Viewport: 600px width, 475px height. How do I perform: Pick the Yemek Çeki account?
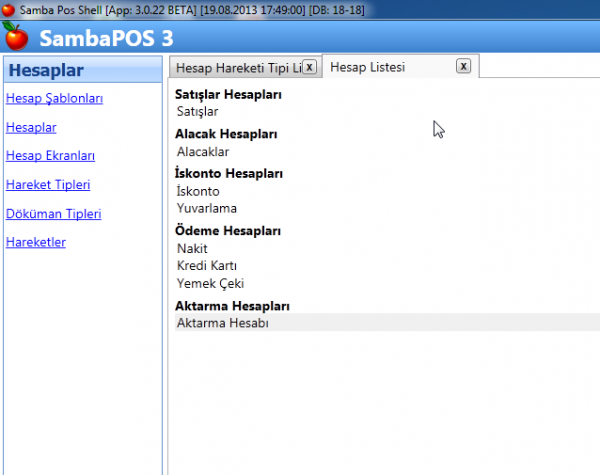coord(209,283)
